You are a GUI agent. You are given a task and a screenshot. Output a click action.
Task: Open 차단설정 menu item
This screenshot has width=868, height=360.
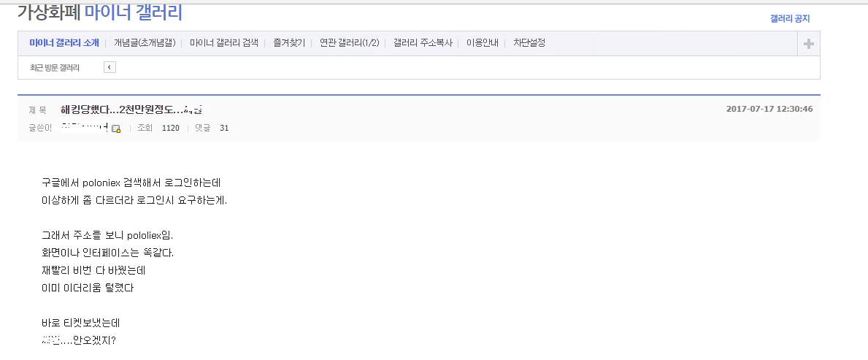pyautogui.click(x=529, y=43)
